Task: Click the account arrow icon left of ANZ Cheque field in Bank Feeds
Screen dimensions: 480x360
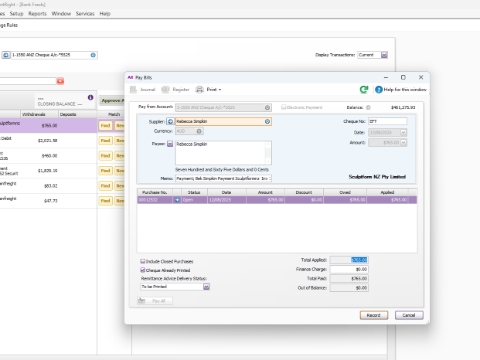Action: click(x=6, y=55)
